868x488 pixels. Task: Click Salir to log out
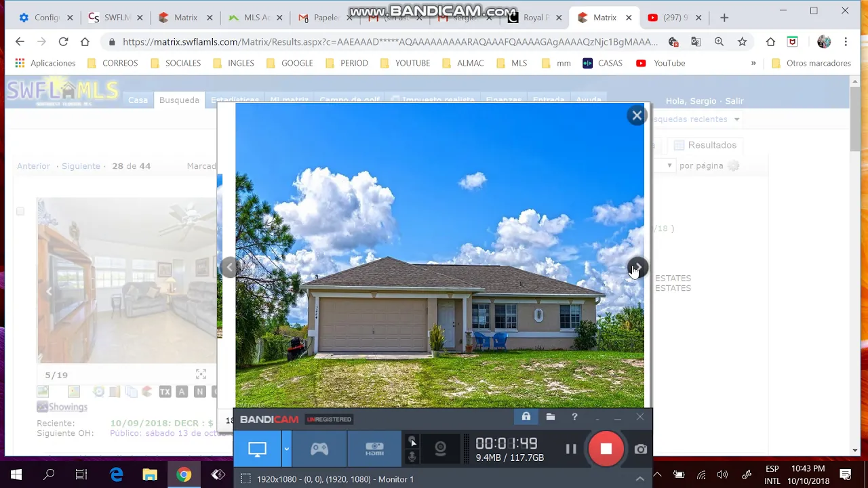point(734,101)
